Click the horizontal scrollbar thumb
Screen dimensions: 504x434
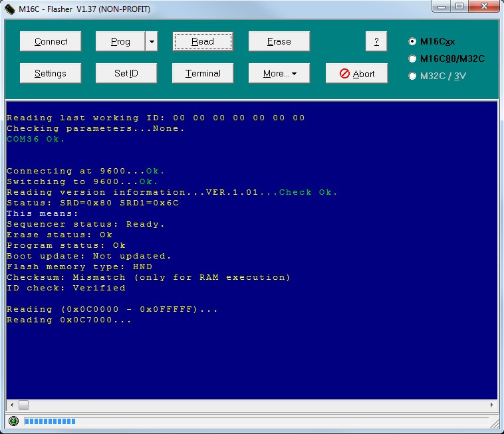[x=23, y=405]
